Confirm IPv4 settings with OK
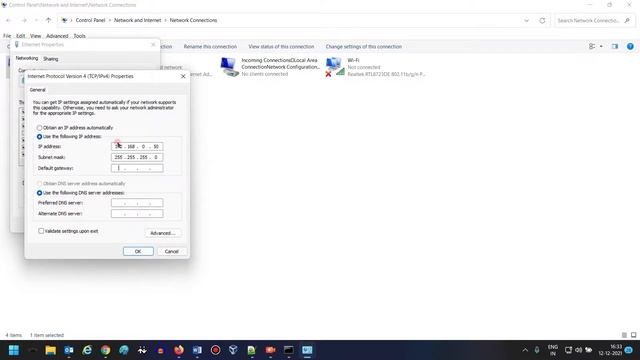Image resolution: width=640 pixels, height=360 pixels. 138,251
